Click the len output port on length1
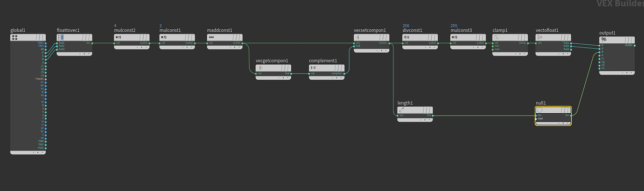 (433, 115)
